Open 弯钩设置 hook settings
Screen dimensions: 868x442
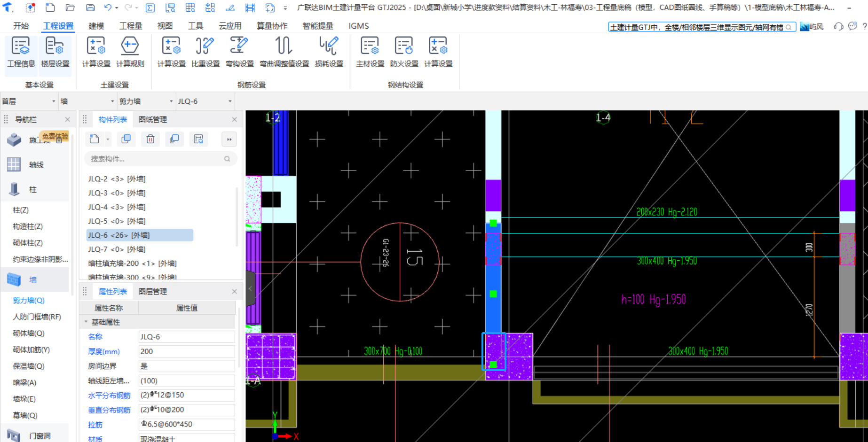tap(239, 52)
